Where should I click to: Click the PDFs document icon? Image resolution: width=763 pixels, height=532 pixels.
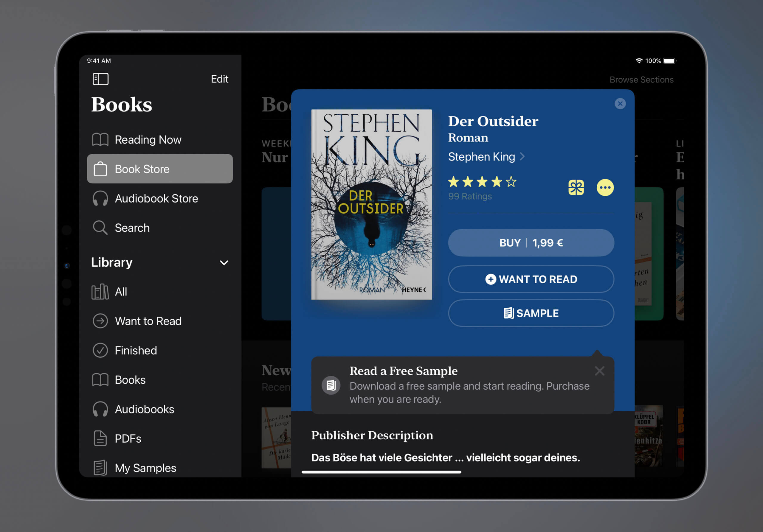pos(100,438)
